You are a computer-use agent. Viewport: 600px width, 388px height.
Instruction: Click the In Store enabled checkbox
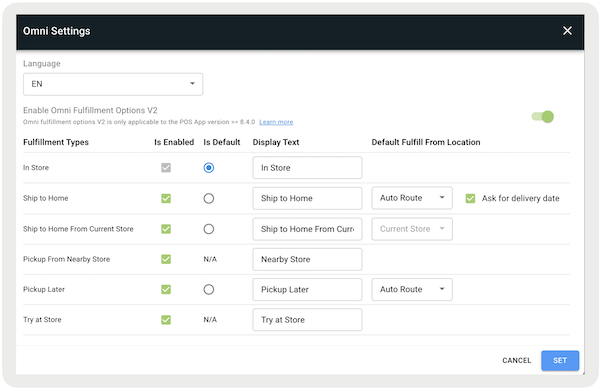coord(166,168)
